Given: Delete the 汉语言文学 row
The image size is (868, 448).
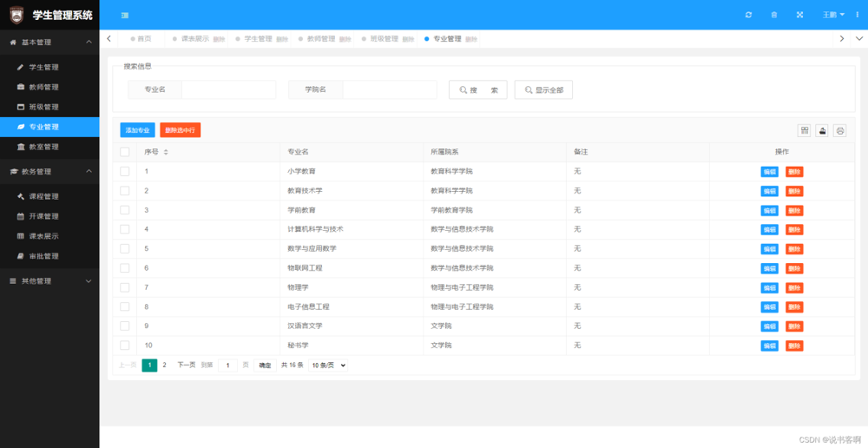Looking at the screenshot, I should pos(794,326).
